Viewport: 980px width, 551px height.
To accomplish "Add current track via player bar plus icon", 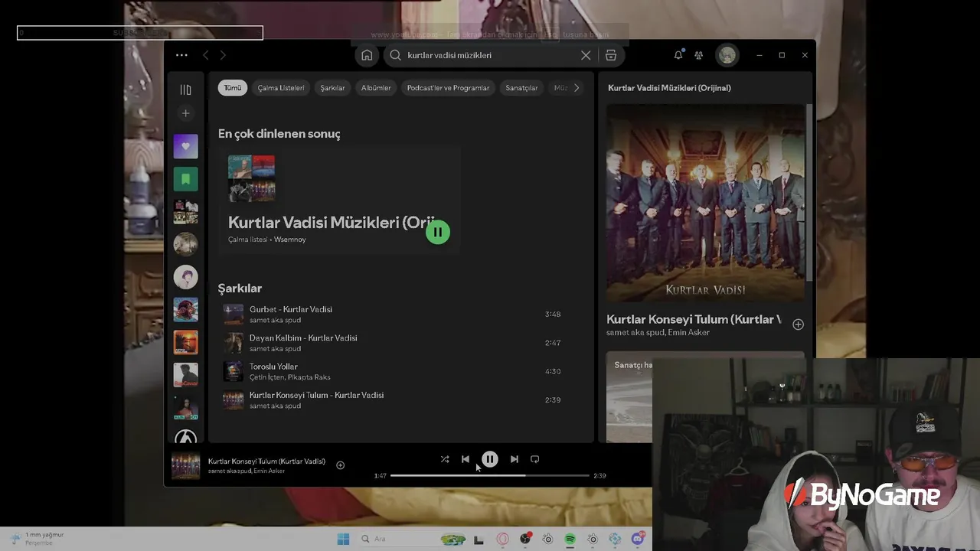I will [340, 465].
